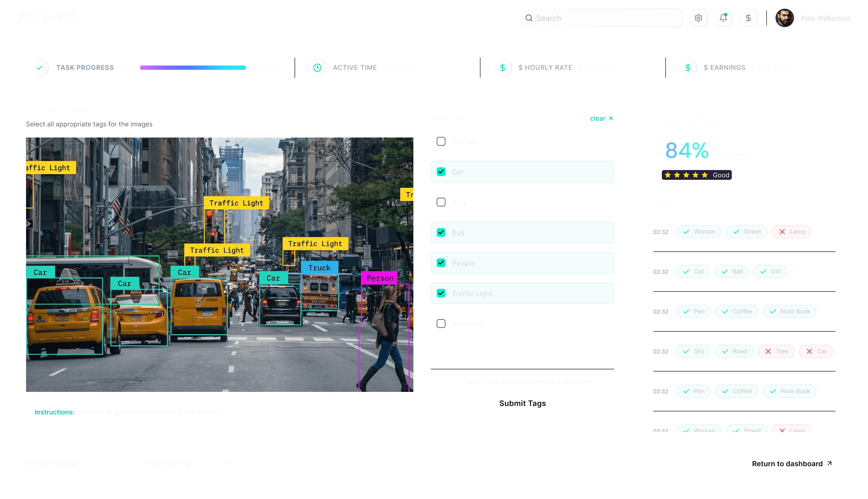The width and height of the screenshot is (868, 499).
Task: Click the Earnings dollar icon
Action: [x=687, y=68]
